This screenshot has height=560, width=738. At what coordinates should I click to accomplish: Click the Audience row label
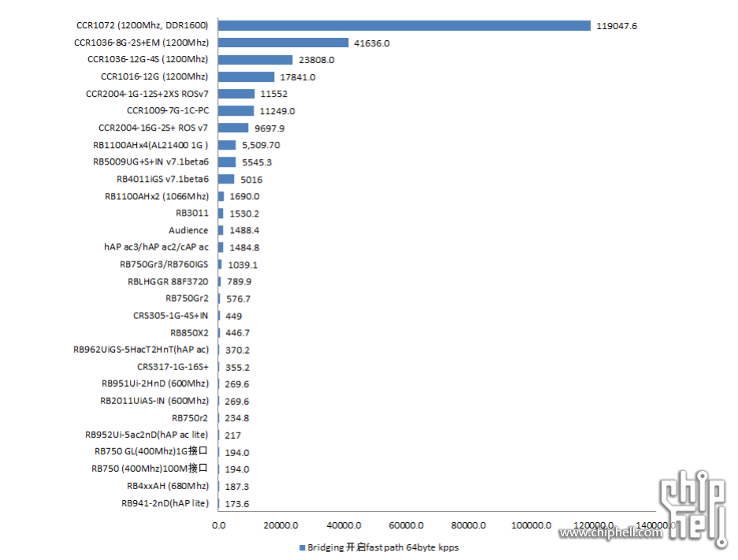[188, 230]
